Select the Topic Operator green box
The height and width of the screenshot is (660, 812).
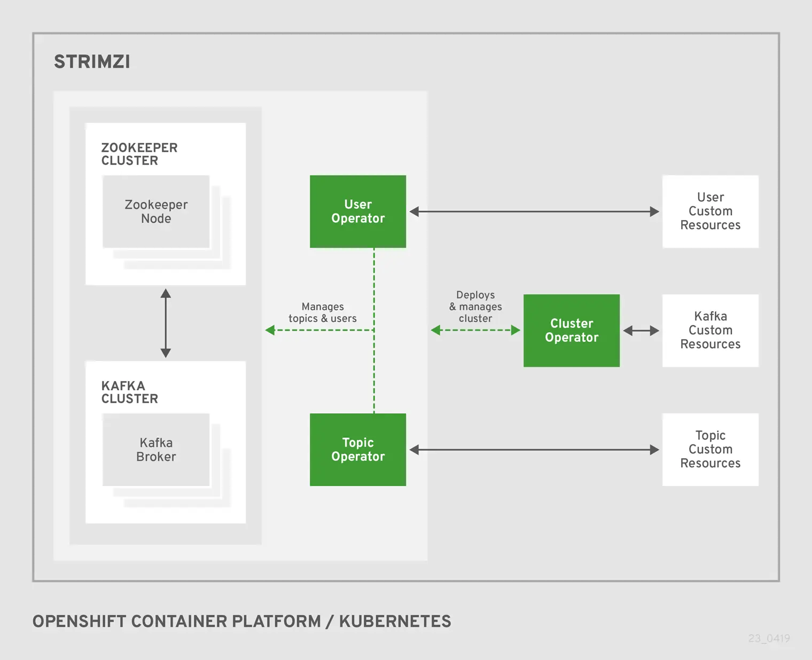point(358,450)
